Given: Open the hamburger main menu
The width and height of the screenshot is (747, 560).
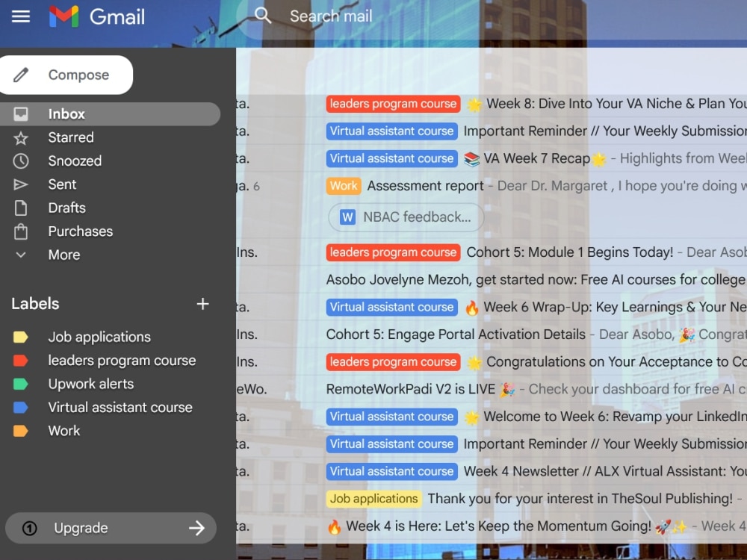Looking at the screenshot, I should coord(20,16).
